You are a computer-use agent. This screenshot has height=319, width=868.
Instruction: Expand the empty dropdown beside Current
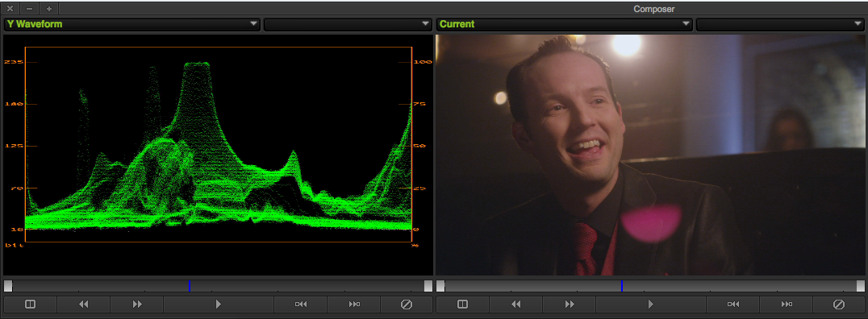781,24
